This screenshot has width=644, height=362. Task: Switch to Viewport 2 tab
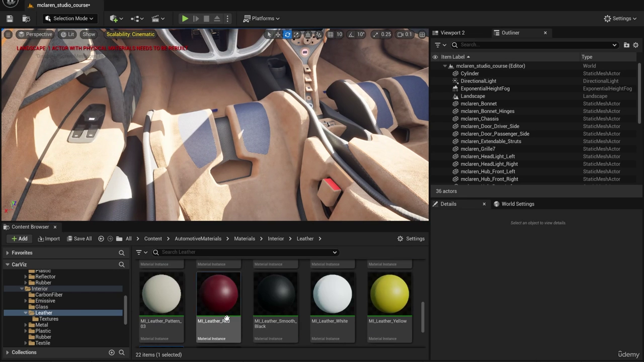[x=452, y=33]
